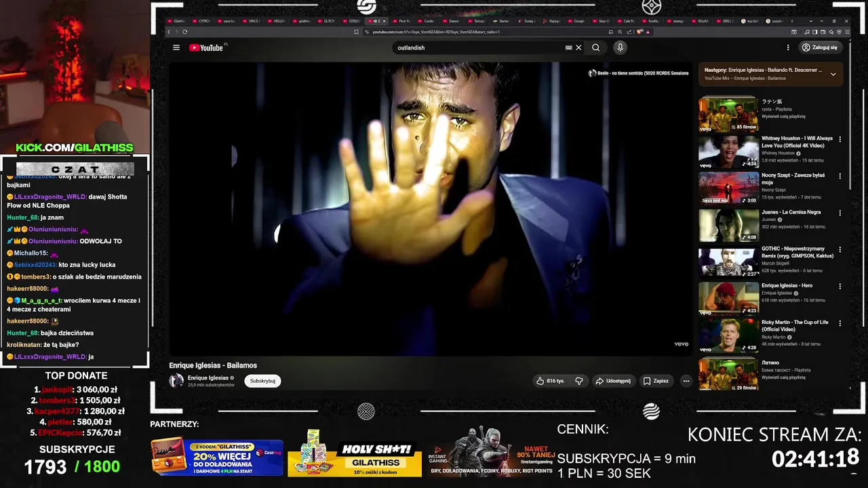Click the Vevo watermark on the video
This screenshot has height=488, width=868.
[x=681, y=344]
